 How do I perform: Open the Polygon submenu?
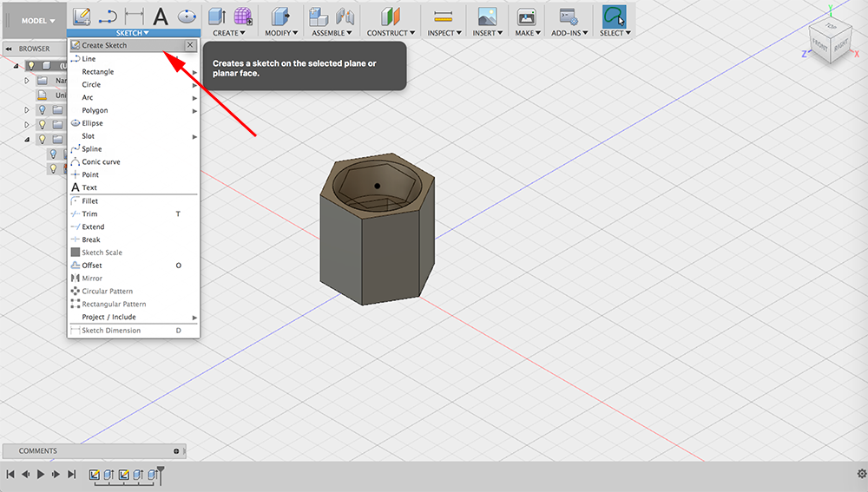click(x=134, y=111)
